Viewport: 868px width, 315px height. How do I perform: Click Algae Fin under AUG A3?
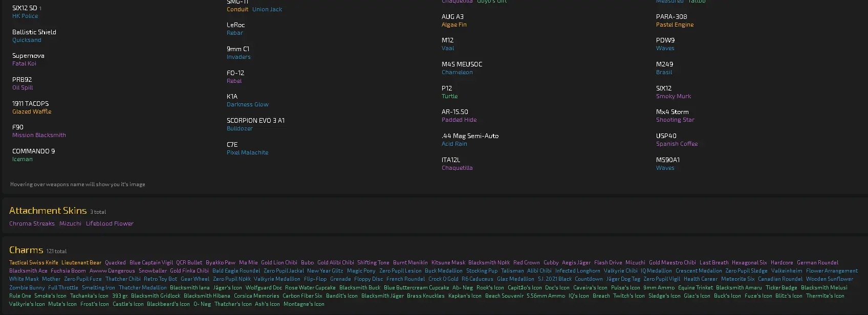tap(454, 25)
